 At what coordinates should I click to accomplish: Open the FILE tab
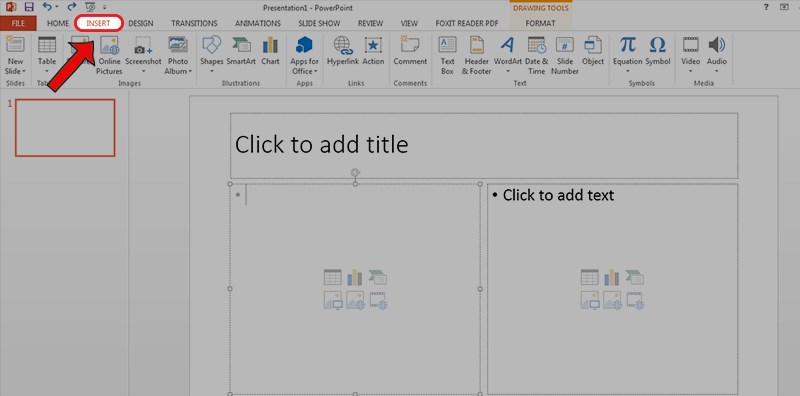18,23
